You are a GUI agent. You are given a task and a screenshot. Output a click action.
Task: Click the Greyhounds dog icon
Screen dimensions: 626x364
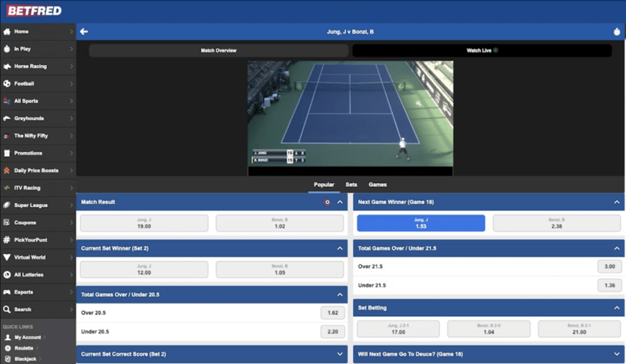coord(7,118)
